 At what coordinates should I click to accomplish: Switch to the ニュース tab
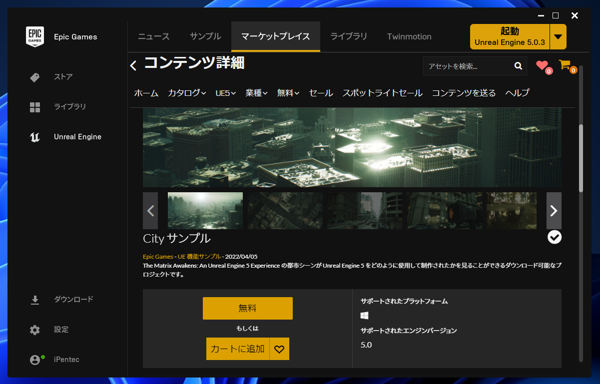click(x=153, y=37)
